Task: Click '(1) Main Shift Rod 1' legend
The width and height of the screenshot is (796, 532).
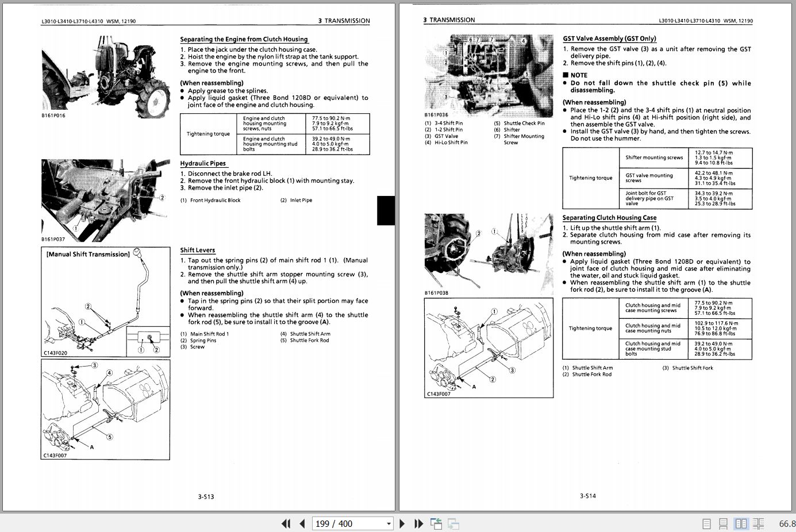Action: (x=205, y=334)
